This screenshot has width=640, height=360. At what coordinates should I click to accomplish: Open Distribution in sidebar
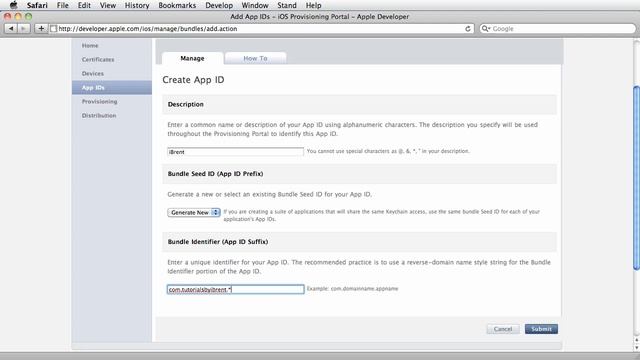tap(99, 116)
